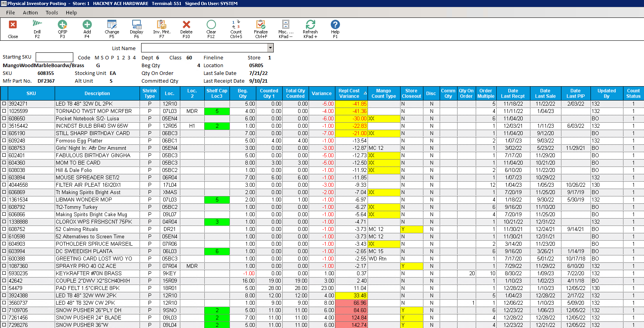Open Help F1 icon

(335, 29)
